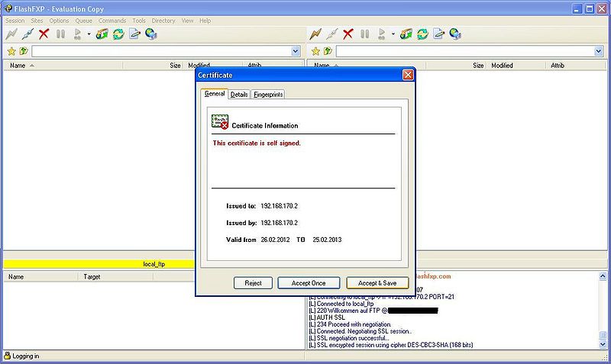Sort right pane by Modified column
Screen dimensions: 611x364
tap(502, 66)
